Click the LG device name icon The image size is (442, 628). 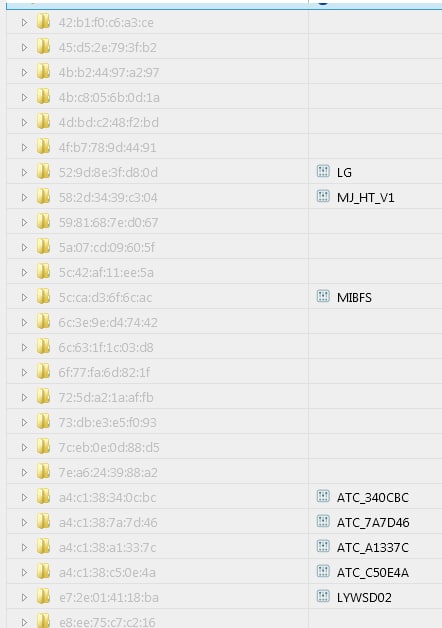(x=323, y=171)
